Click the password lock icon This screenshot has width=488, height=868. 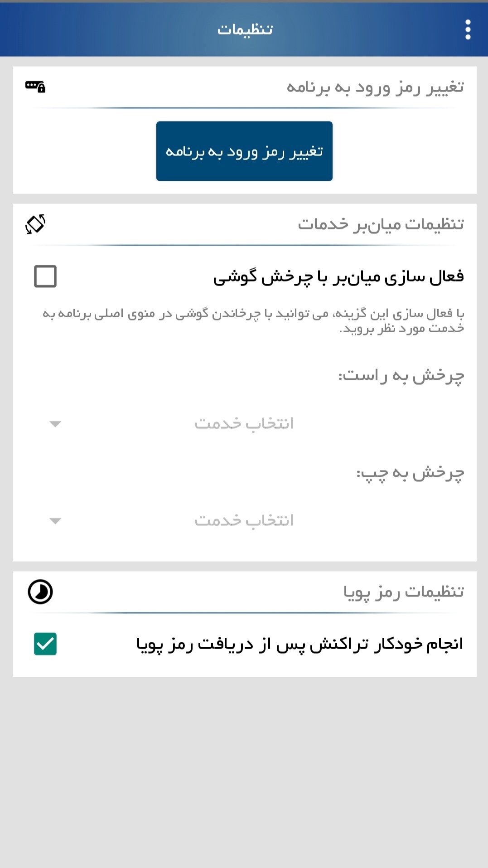click(x=35, y=86)
